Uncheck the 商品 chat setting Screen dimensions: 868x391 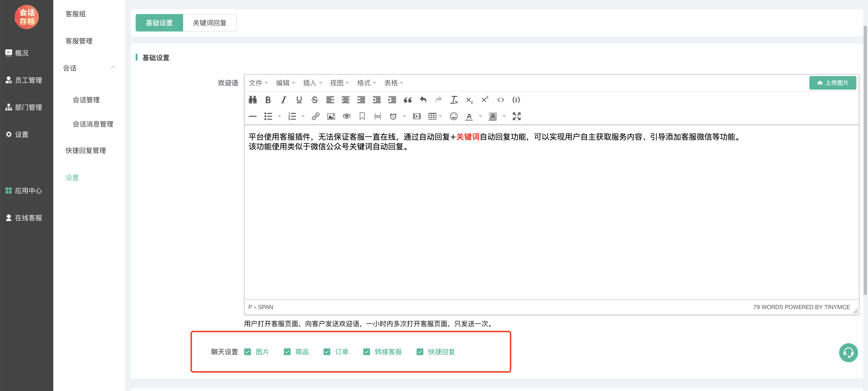pyautogui.click(x=287, y=352)
